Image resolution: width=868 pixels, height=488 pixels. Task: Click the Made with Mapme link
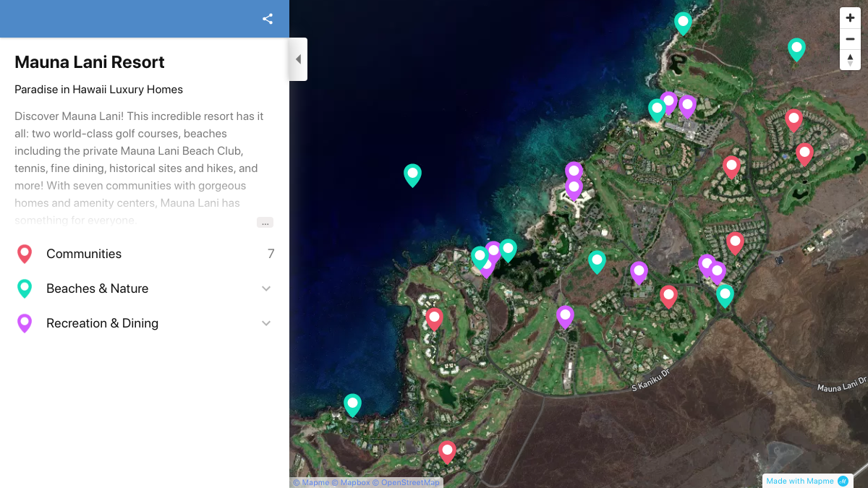[x=801, y=480]
